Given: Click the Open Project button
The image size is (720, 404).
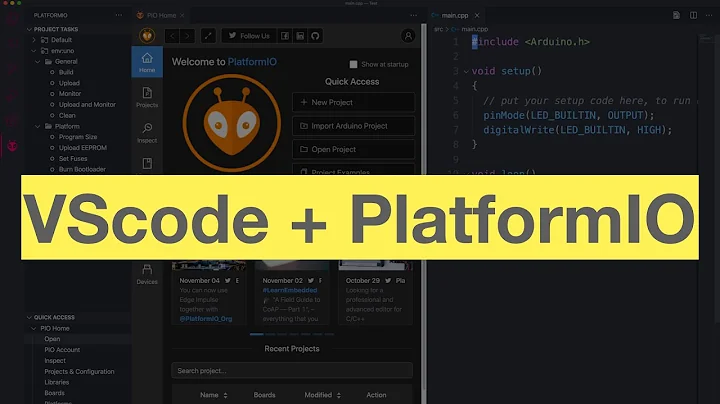Looking at the screenshot, I should click(x=354, y=149).
